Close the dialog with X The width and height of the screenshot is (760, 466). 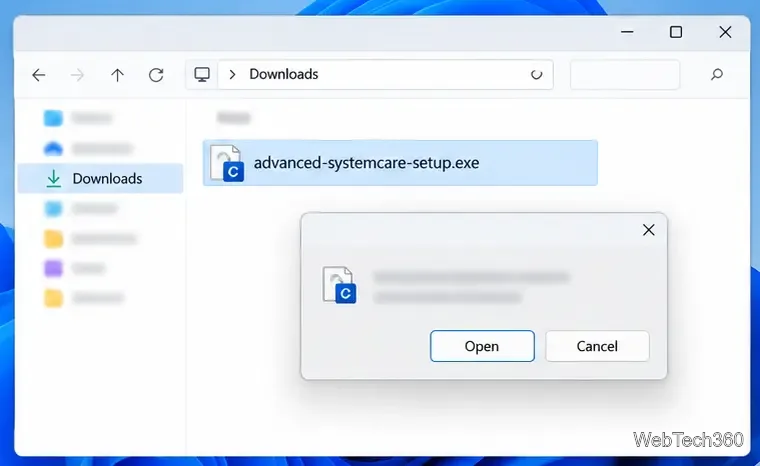tap(649, 230)
